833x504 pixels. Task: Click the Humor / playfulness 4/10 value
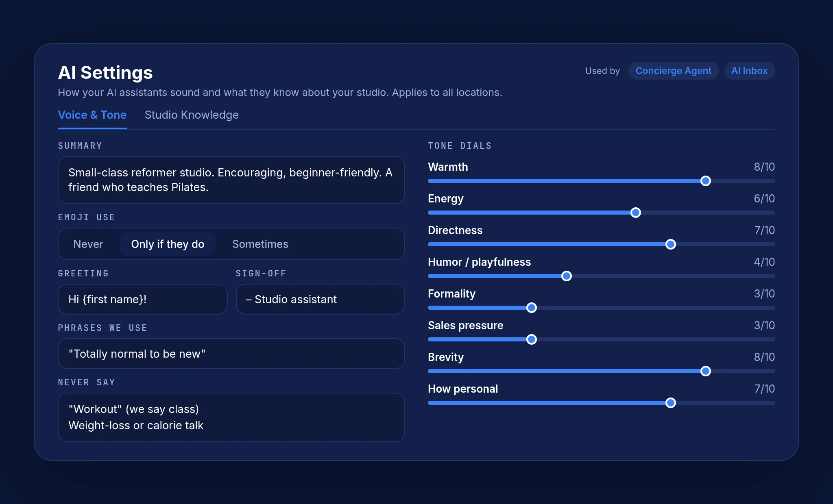point(764,262)
